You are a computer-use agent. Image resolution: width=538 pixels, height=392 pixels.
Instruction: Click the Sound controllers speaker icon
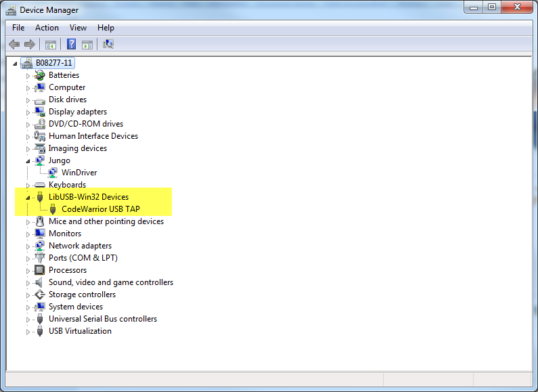pyautogui.click(x=40, y=282)
